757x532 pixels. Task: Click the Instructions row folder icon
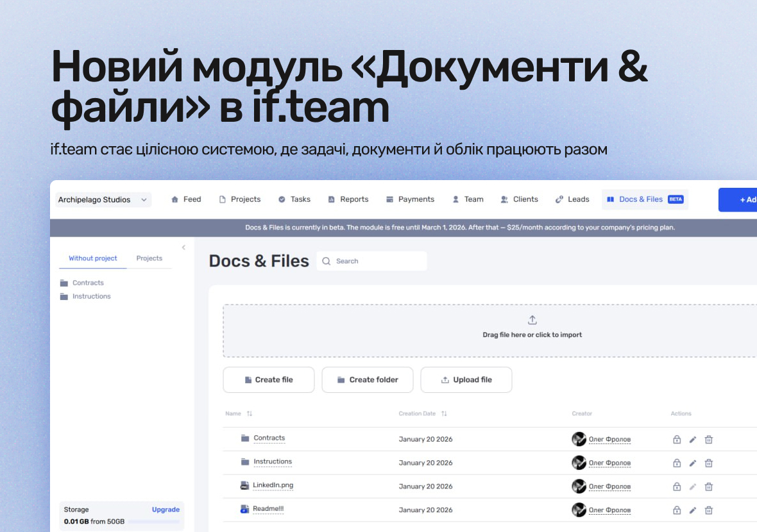click(x=245, y=461)
